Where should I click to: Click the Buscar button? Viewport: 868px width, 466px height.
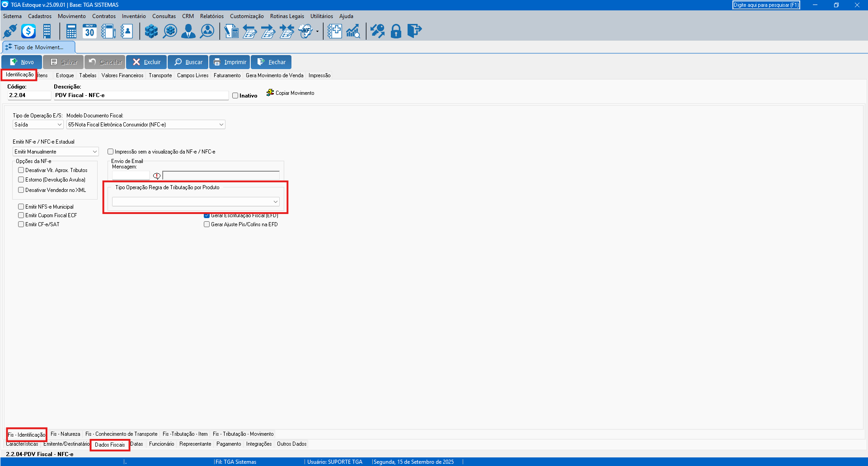coord(188,62)
